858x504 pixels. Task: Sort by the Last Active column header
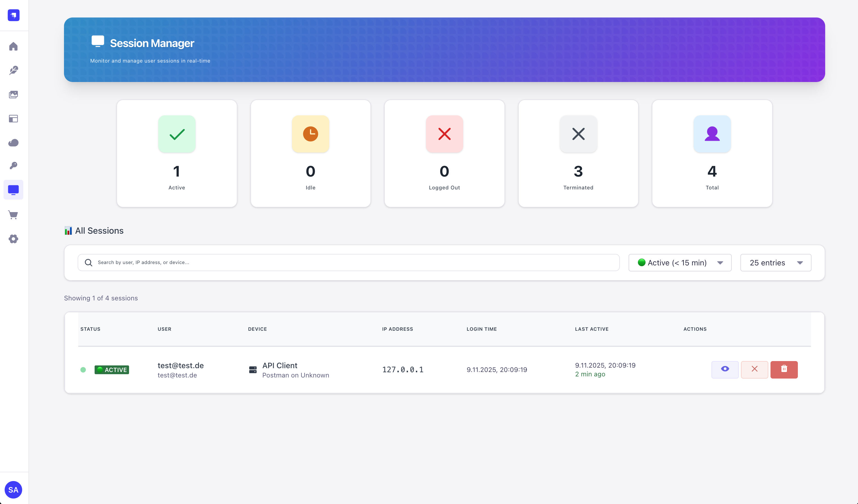(x=591, y=329)
